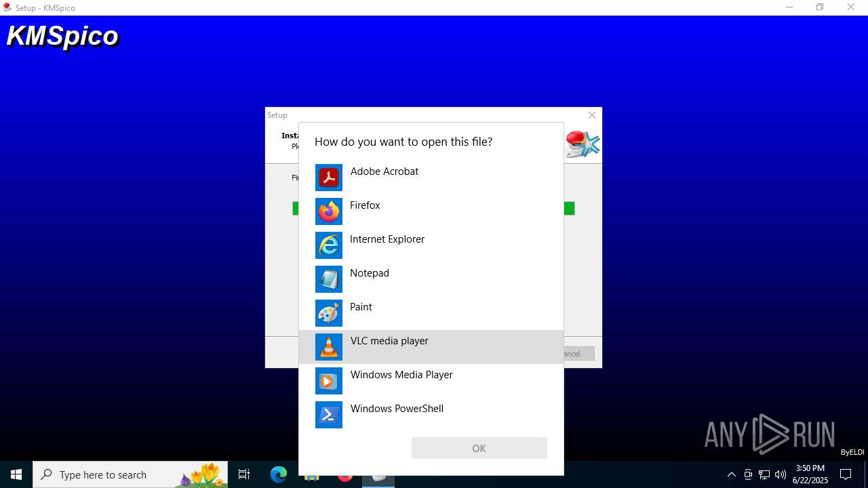Screen dimensions: 868x488
Task: Click the Firefox app icon in list
Action: click(329, 211)
